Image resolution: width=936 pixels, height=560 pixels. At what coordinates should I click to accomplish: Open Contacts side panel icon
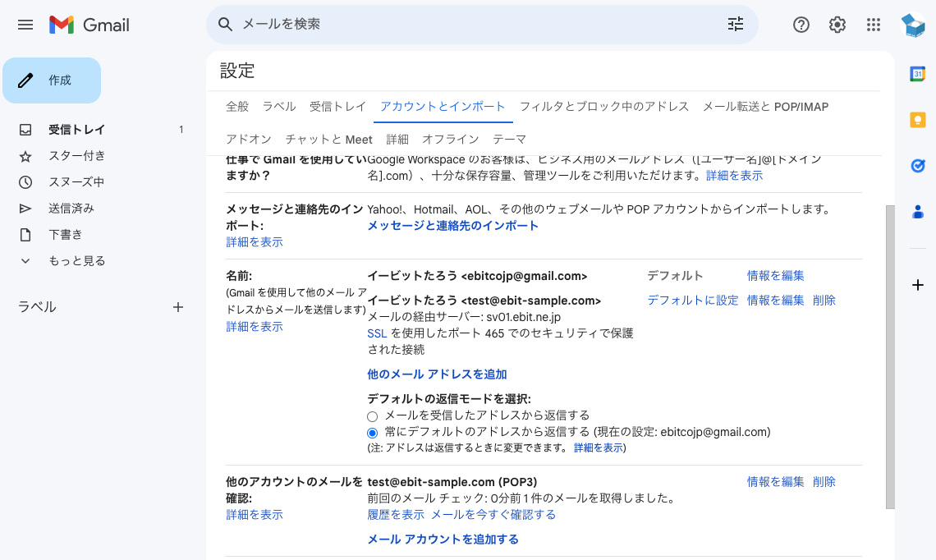(917, 211)
